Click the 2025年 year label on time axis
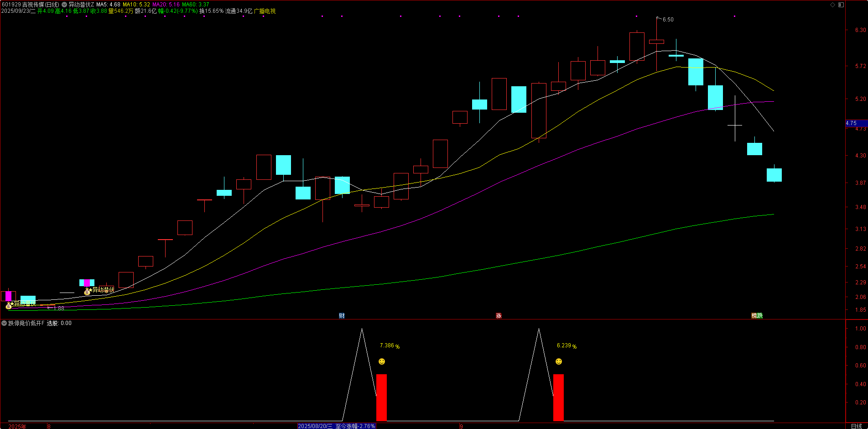Viewport: 868px width, 429px height. click(x=17, y=426)
